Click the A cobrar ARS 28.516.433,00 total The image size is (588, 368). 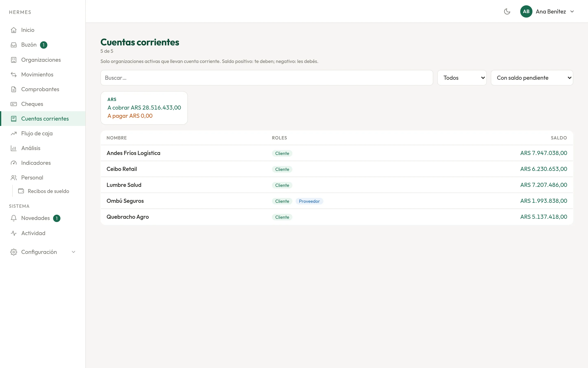tap(144, 108)
